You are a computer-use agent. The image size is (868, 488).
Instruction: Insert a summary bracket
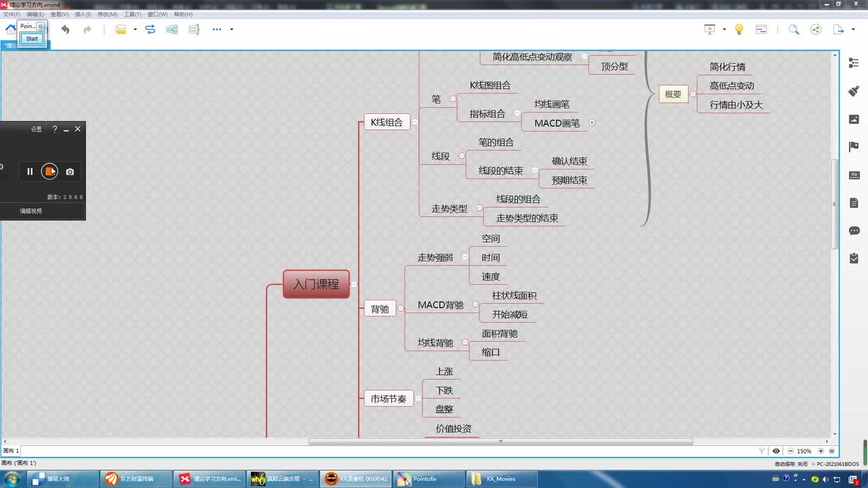coord(194,29)
